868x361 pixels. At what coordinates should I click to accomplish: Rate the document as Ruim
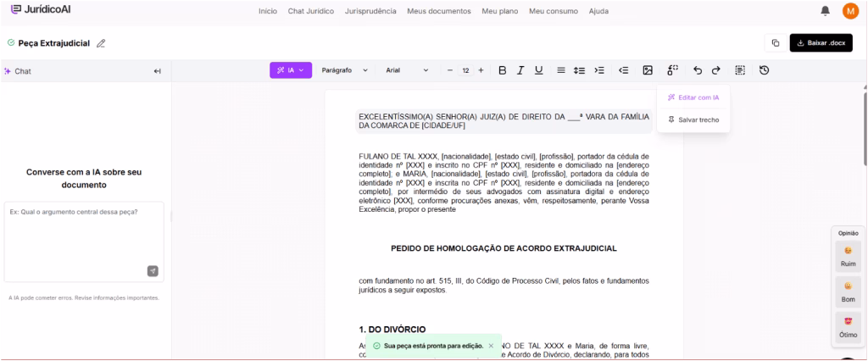coord(848,257)
